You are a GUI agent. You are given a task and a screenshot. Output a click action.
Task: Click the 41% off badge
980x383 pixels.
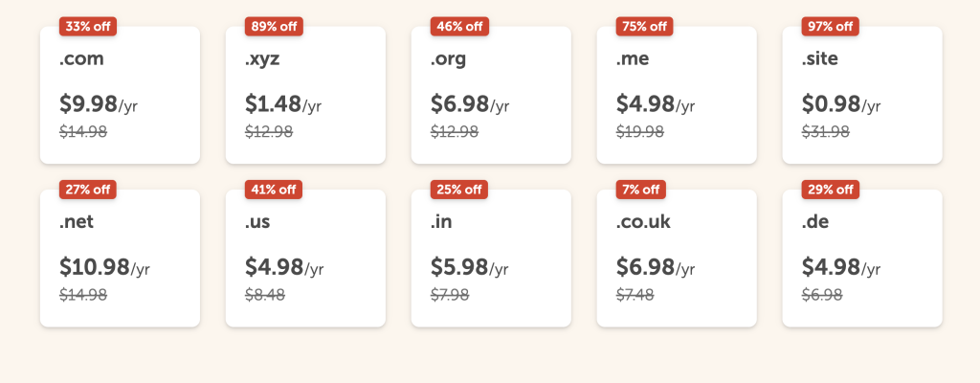point(274,189)
